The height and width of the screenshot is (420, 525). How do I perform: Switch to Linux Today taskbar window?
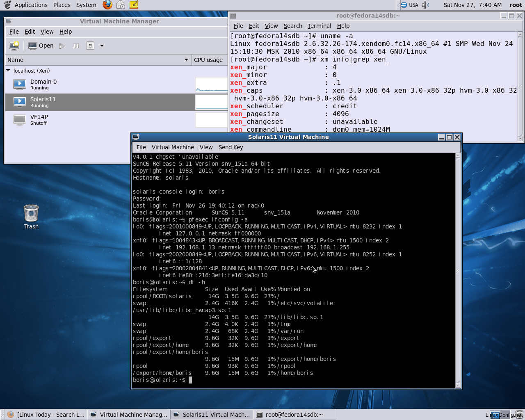pos(46,415)
